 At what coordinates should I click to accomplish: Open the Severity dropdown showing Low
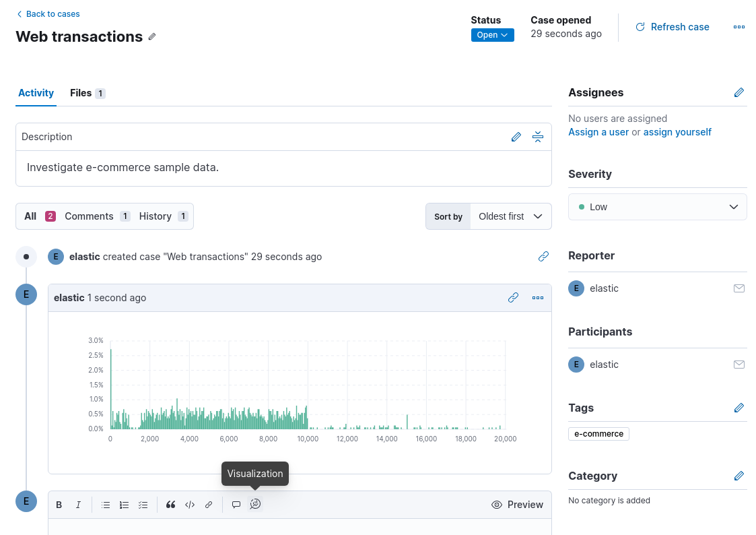[x=657, y=207]
